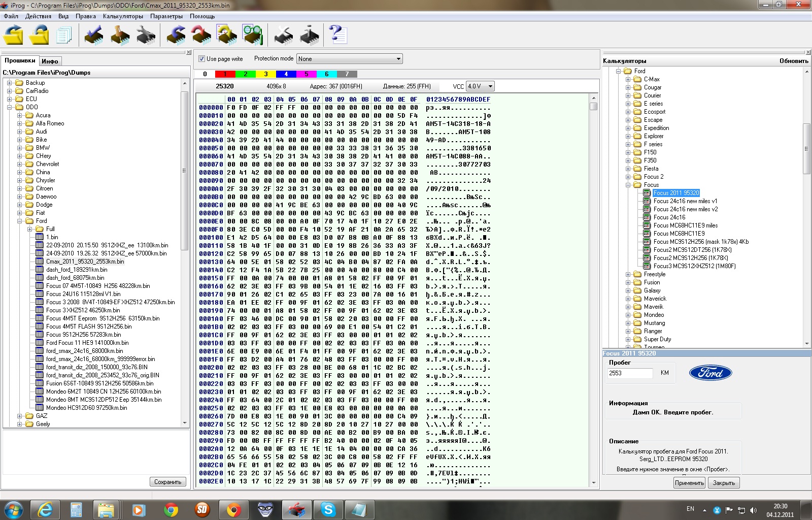Click the chip with yellow arrow icon
812x520 pixels.
(x=226, y=35)
